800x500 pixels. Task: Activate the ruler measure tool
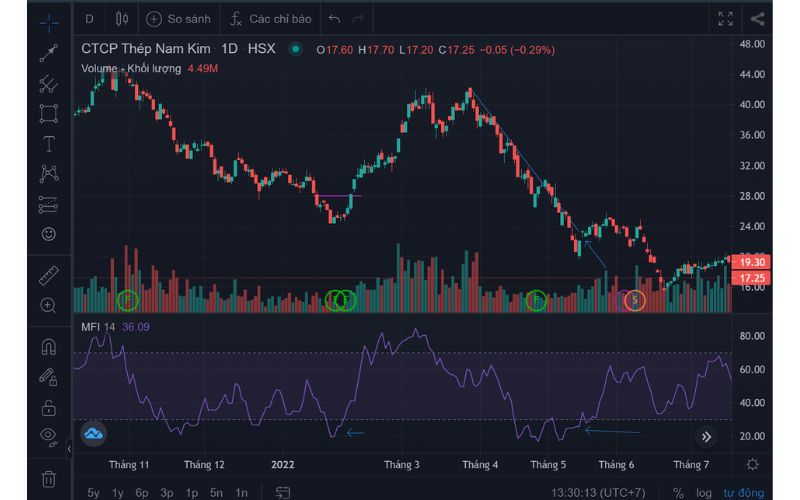[48, 275]
